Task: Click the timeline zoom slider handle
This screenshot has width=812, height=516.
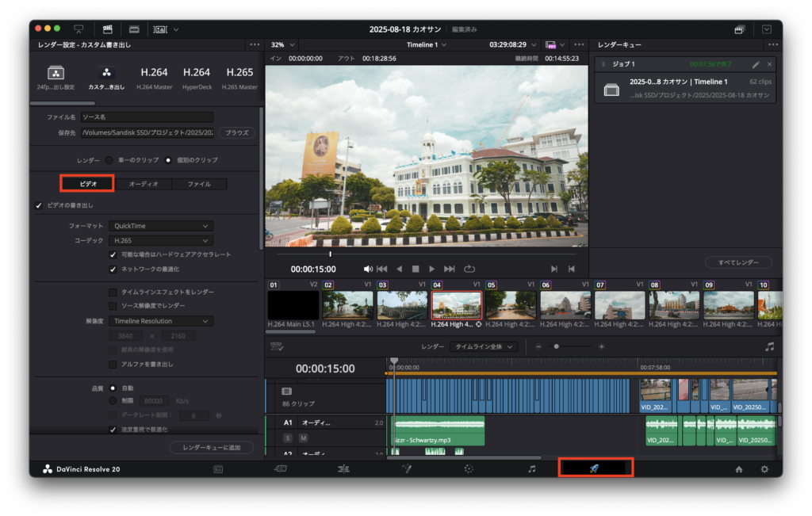Action: pyautogui.click(x=557, y=346)
